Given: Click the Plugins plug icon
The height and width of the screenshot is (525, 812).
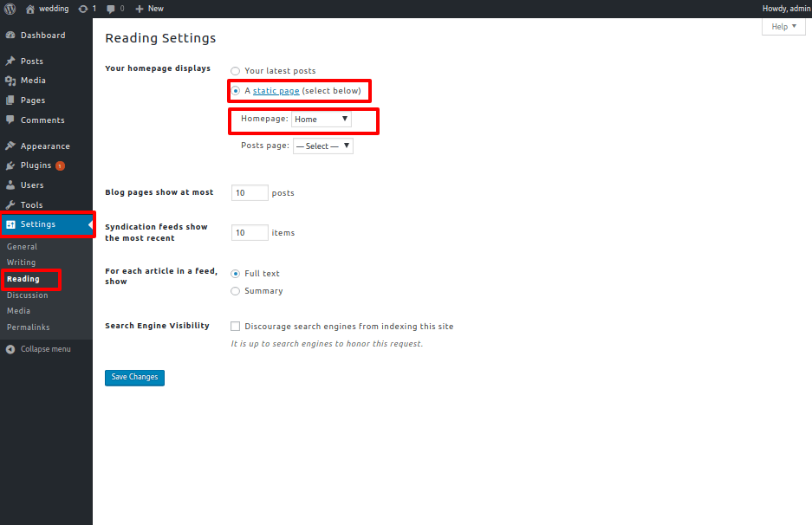Looking at the screenshot, I should tap(10, 165).
